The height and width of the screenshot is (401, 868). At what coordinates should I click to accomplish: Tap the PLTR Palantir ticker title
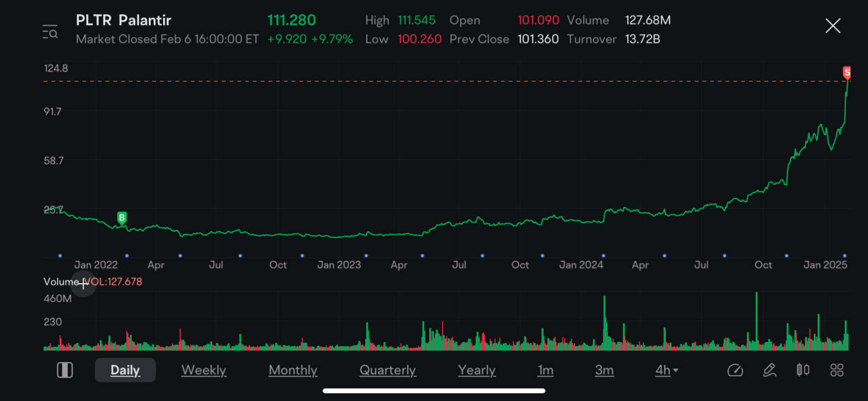(x=124, y=20)
